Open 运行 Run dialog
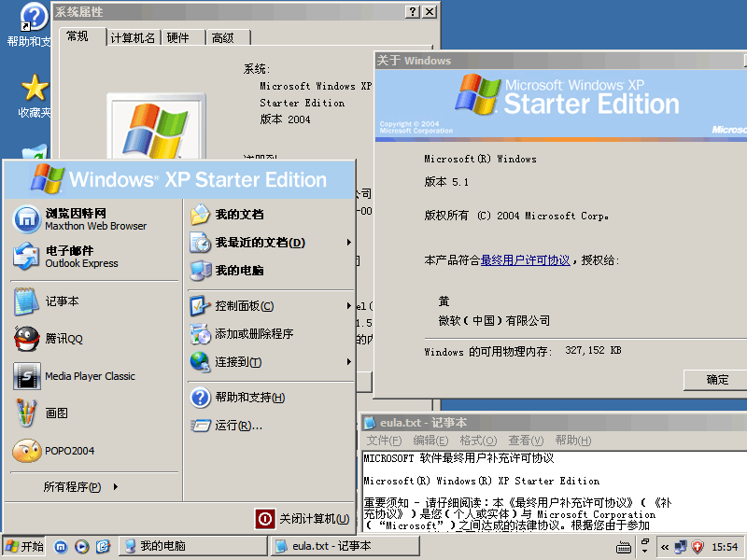 click(x=271, y=426)
